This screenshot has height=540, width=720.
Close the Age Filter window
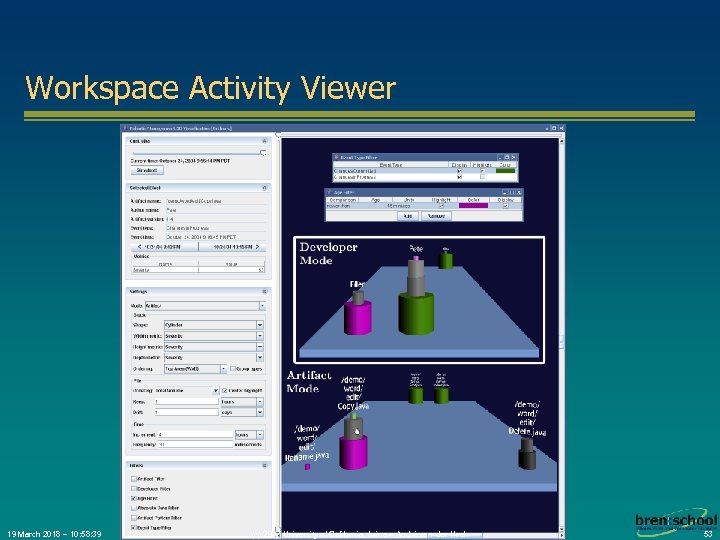(519, 192)
